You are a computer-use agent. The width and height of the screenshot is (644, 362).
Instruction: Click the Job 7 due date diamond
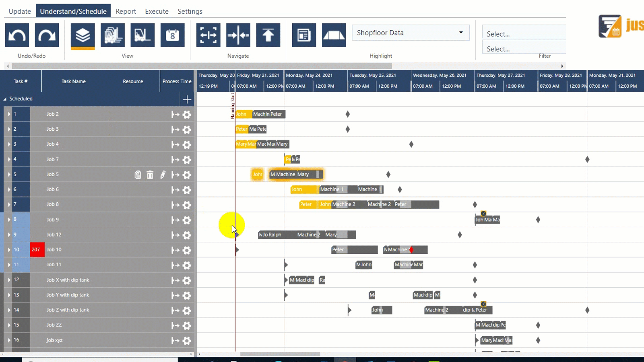[587, 160]
